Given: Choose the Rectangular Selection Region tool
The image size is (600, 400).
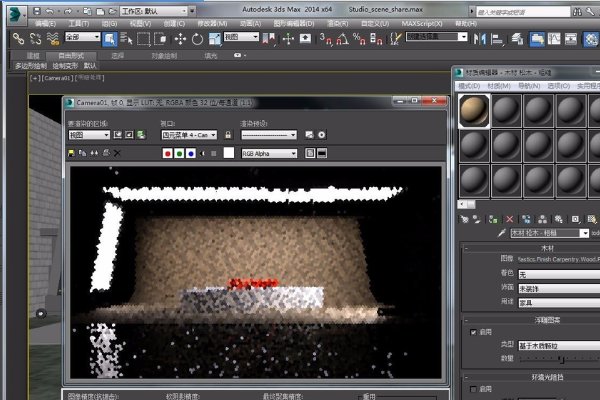Looking at the screenshot, I should 143,39.
